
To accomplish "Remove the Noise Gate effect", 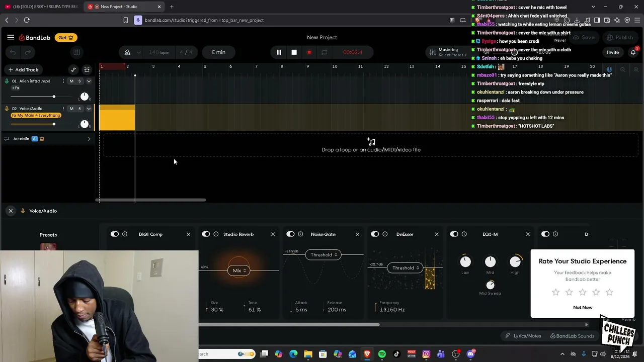I will point(358,234).
